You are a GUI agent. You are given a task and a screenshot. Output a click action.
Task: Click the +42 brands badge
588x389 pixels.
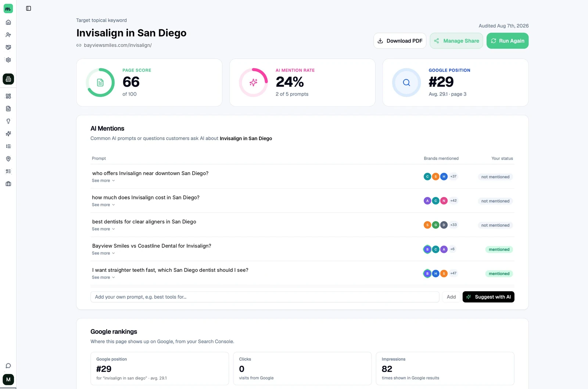[x=453, y=201]
